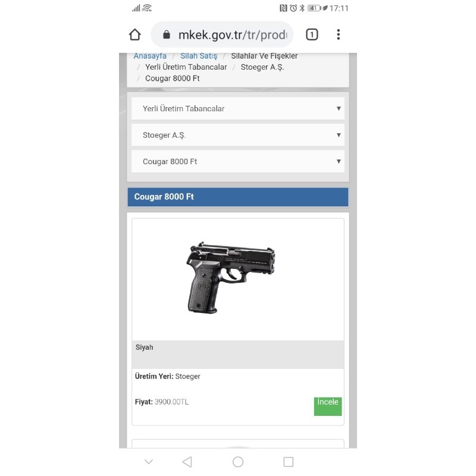Tap the Android home circle button
This screenshot has width=476, height=476.
[x=238, y=462]
